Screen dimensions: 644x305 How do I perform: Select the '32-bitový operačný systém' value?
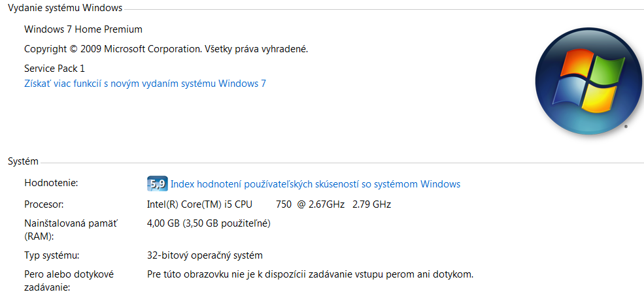(x=205, y=255)
